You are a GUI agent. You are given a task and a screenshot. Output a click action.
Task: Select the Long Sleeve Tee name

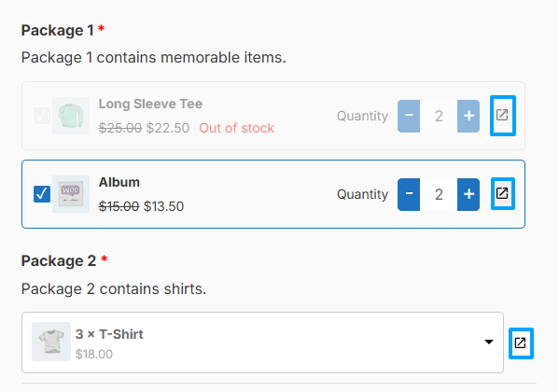(150, 104)
